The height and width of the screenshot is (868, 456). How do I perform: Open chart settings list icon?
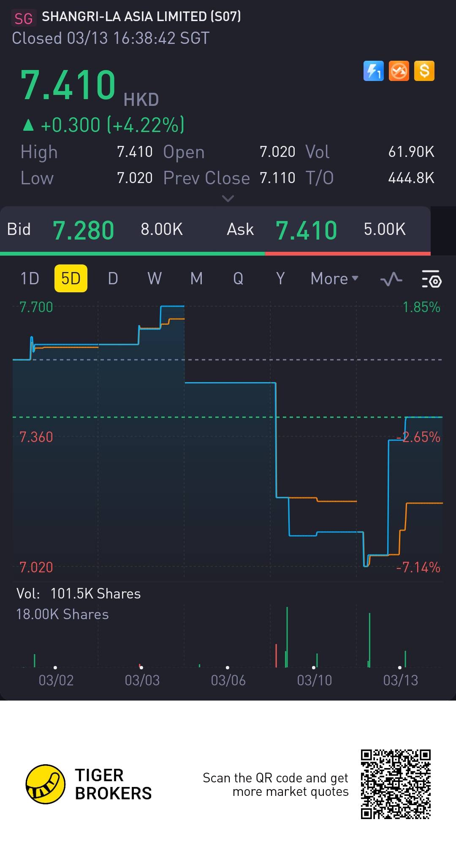click(x=432, y=279)
